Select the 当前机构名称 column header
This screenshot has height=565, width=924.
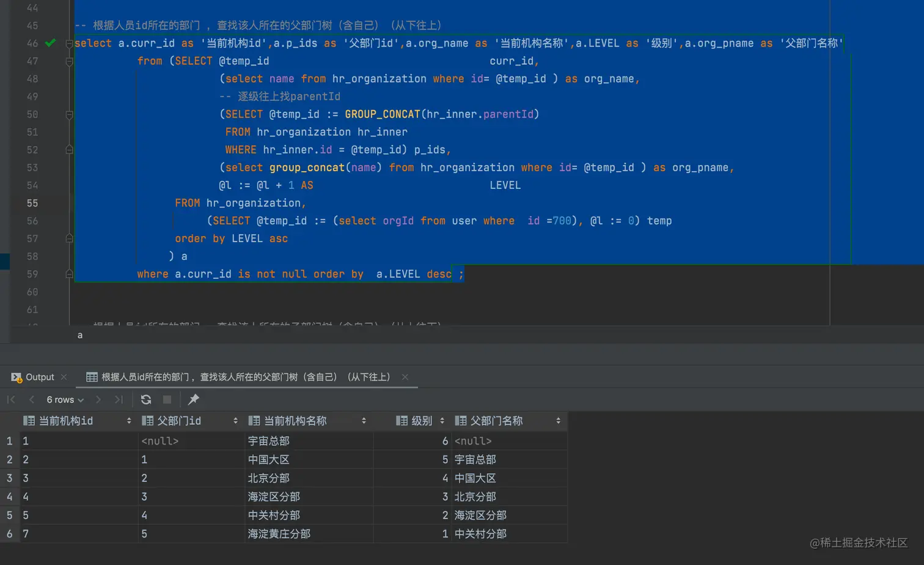(308, 421)
